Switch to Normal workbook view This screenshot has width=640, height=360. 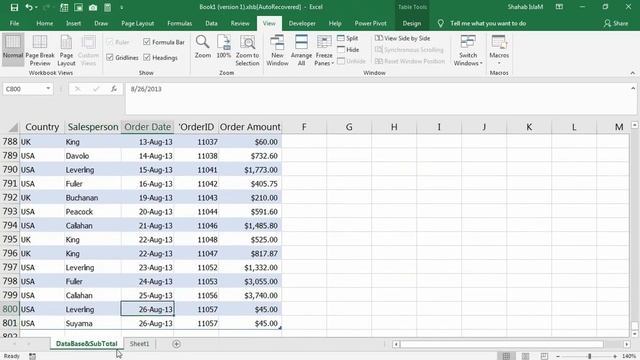click(13, 50)
